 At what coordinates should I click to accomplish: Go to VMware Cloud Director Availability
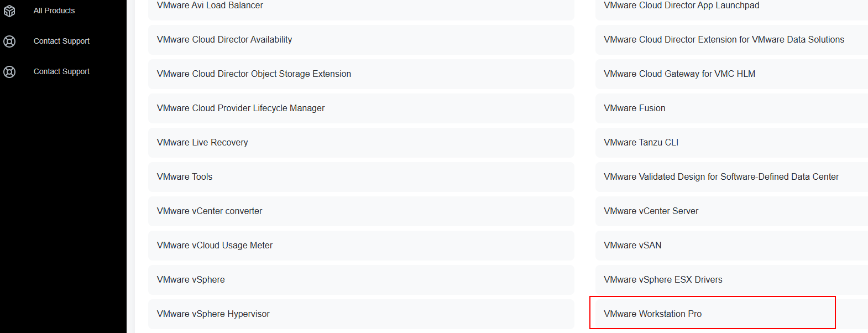224,40
